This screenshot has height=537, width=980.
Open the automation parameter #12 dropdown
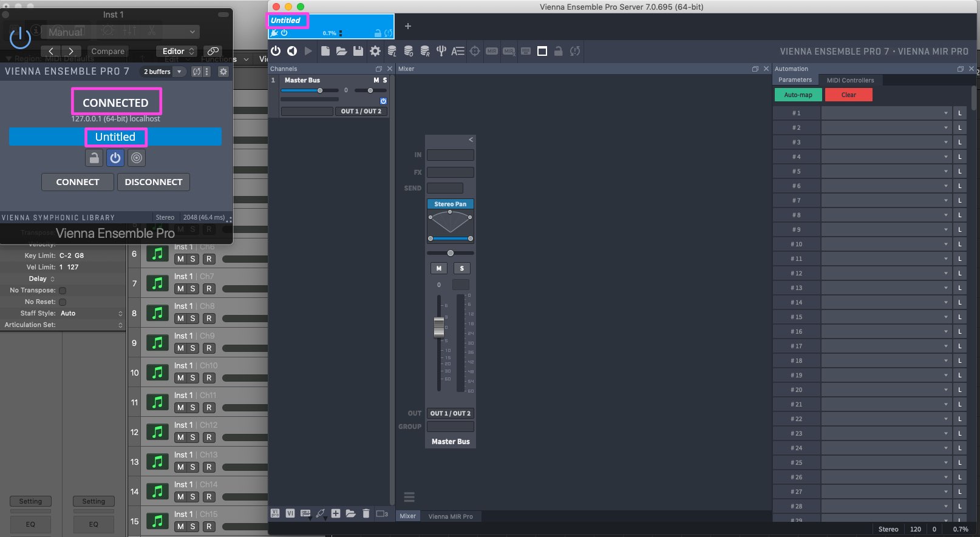click(x=886, y=273)
